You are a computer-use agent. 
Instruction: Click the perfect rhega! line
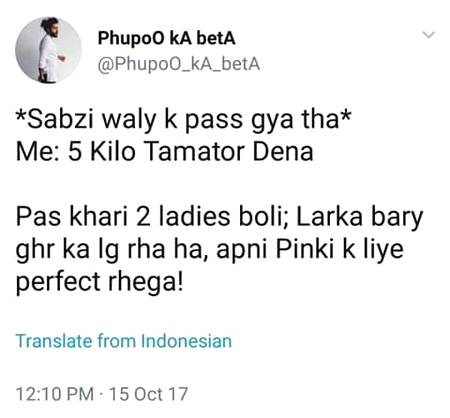pos(100,282)
